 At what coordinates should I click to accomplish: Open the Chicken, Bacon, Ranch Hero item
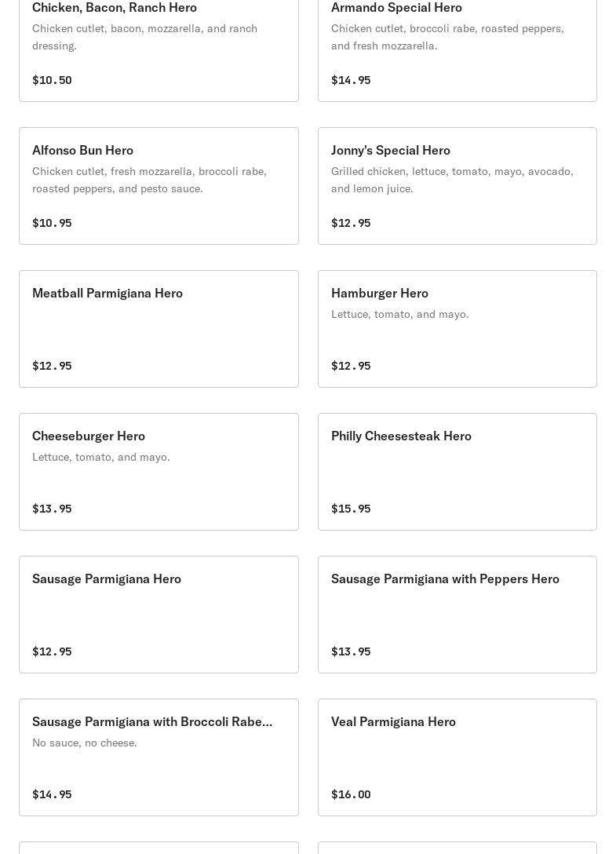pos(115,8)
